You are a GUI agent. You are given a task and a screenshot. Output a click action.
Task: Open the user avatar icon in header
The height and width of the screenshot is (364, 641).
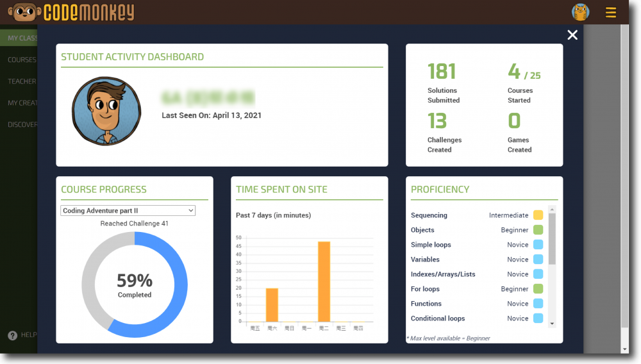[x=581, y=12]
